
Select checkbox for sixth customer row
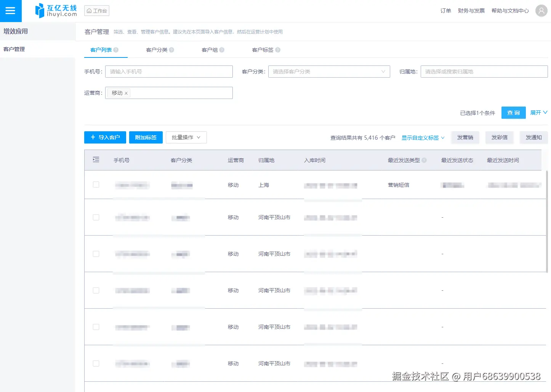[96, 363]
